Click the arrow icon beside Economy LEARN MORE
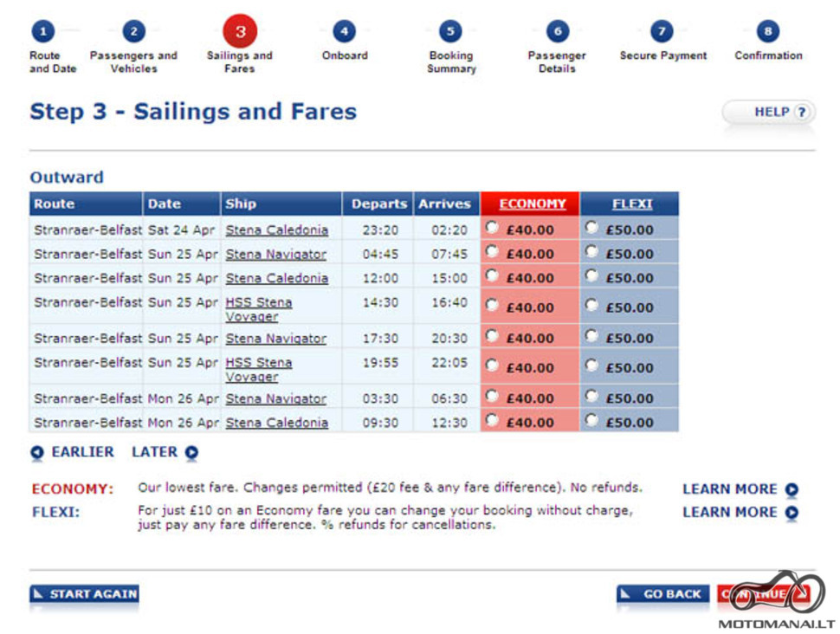Screen dimensions: 840x634 (x=792, y=489)
